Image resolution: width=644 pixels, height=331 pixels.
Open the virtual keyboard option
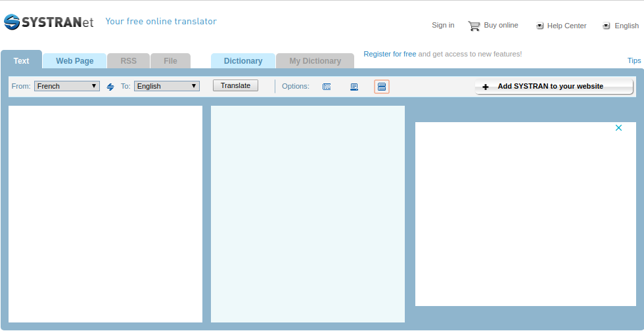327,87
